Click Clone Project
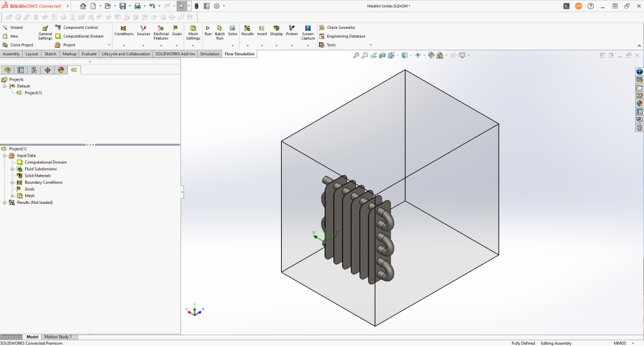Viewport: 644px width, 346px height. point(18,45)
